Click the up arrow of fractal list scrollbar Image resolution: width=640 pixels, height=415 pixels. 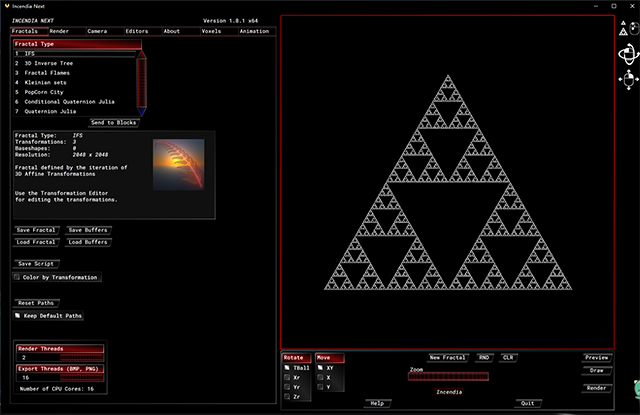[x=140, y=53]
